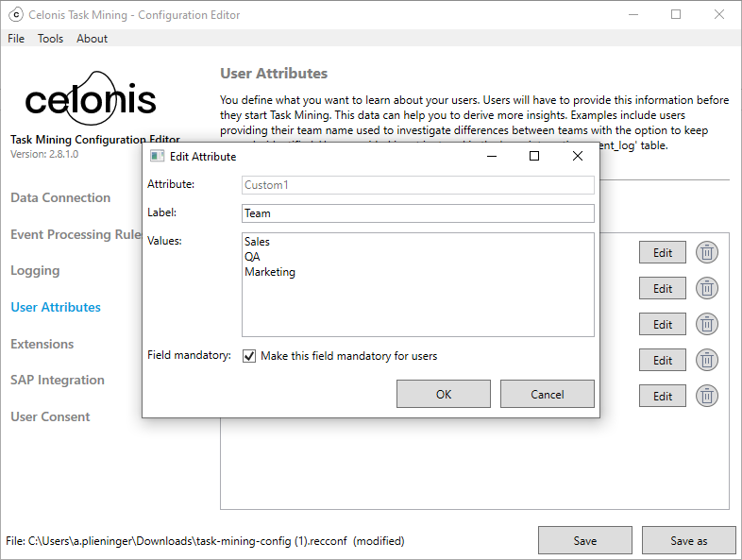The image size is (742, 560).
Task: Click the third row's Edit button
Action: pos(663,325)
